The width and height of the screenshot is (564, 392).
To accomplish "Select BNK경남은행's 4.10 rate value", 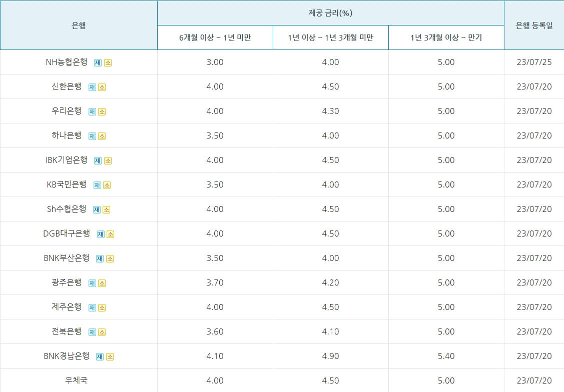I will (215, 355).
